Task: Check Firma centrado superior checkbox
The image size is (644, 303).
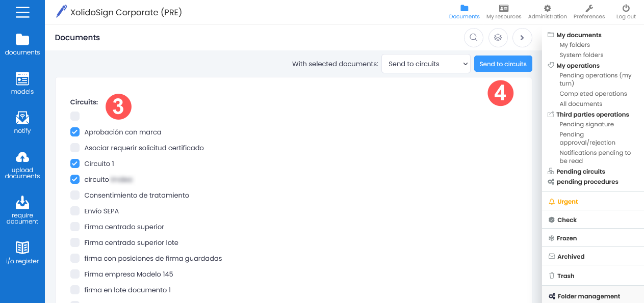Action: pyautogui.click(x=75, y=227)
